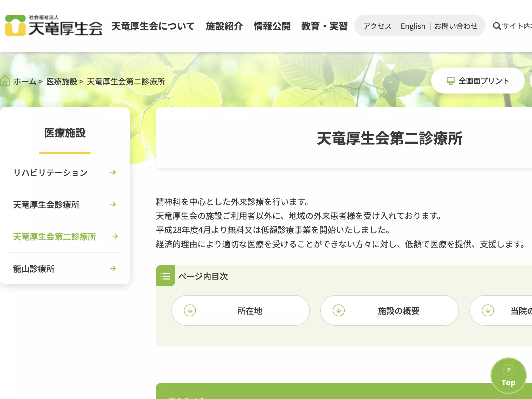Open お問い合わせ page
Viewport: 532px width, 399px height.
(x=456, y=26)
